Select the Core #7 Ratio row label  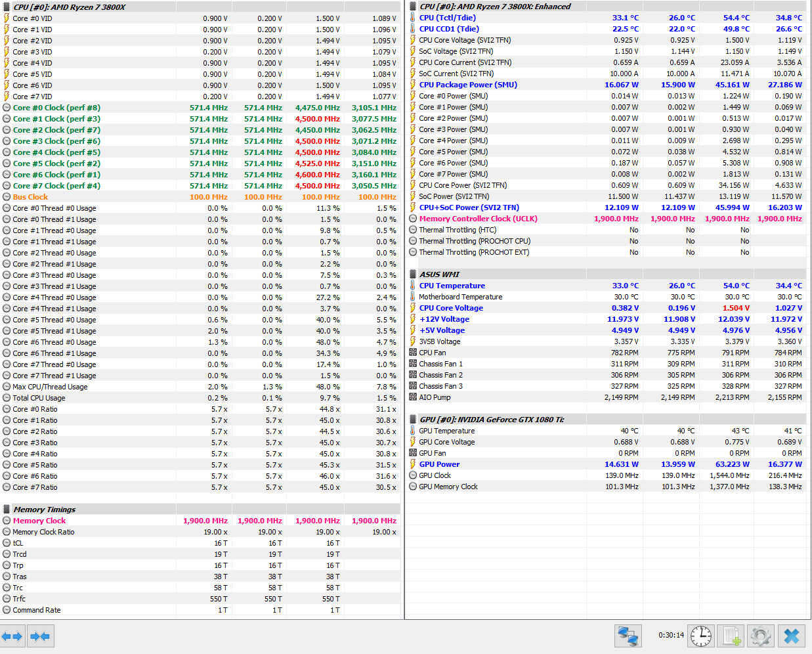pos(35,487)
